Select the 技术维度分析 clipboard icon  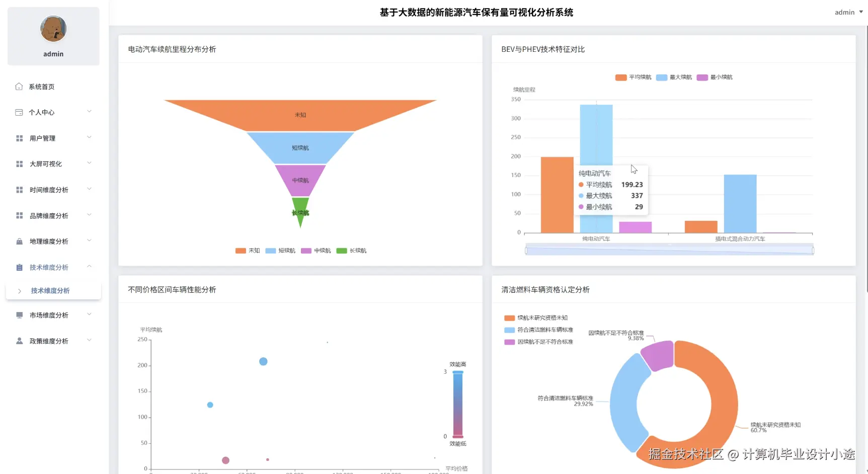click(19, 267)
